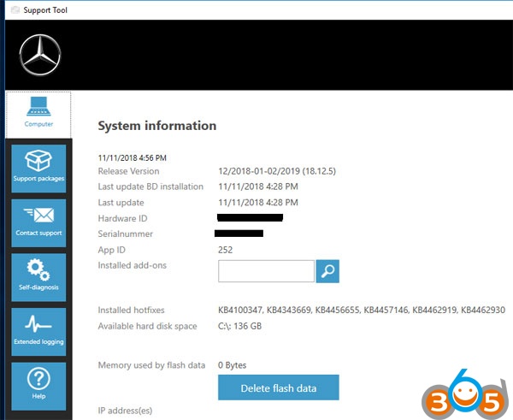Select hotfix entry KB4100347
The height and width of the screenshot is (420, 513).
click(x=241, y=310)
